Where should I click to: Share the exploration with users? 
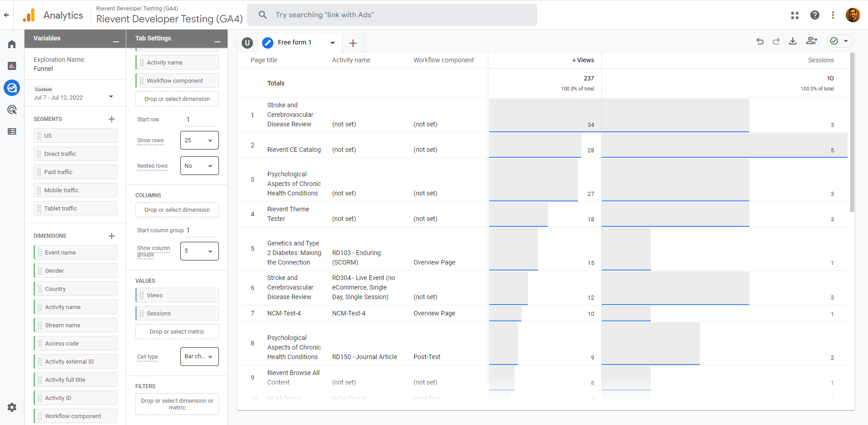coord(812,41)
